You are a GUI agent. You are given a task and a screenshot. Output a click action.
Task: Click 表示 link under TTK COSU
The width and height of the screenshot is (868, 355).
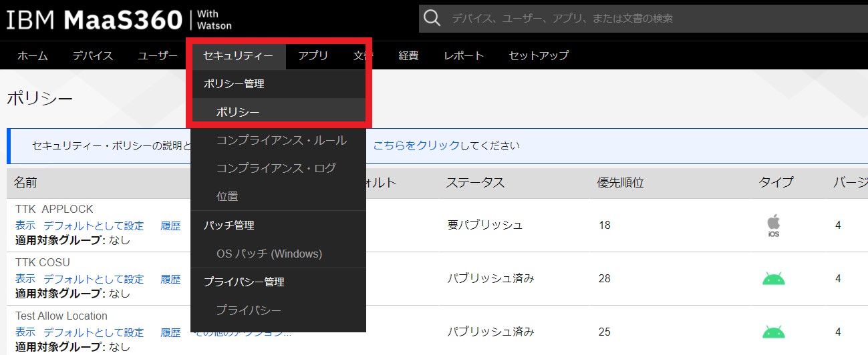click(x=25, y=279)
